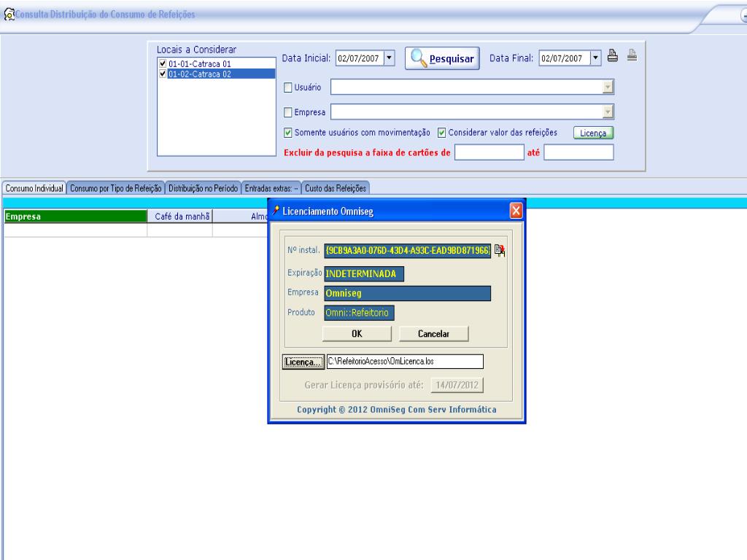
Task: Click the Empresa column header in the grid
Action: [75, 216]
